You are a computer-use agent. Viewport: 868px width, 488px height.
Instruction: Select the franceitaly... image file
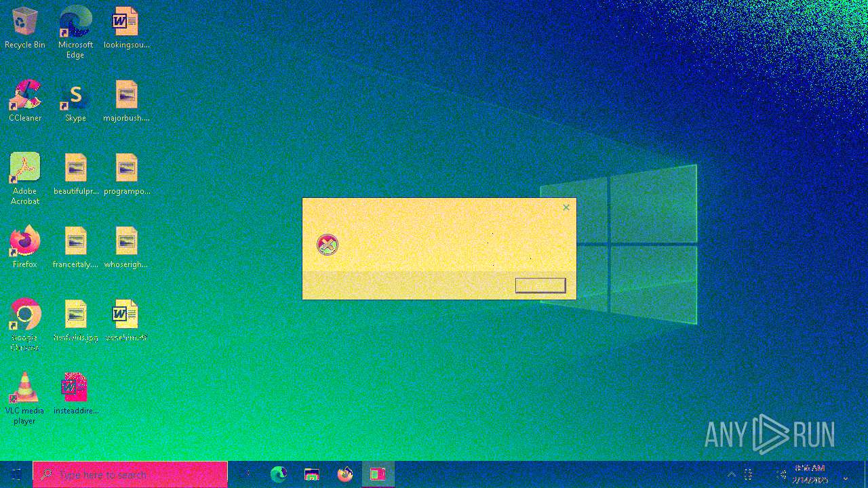(76, 247)
